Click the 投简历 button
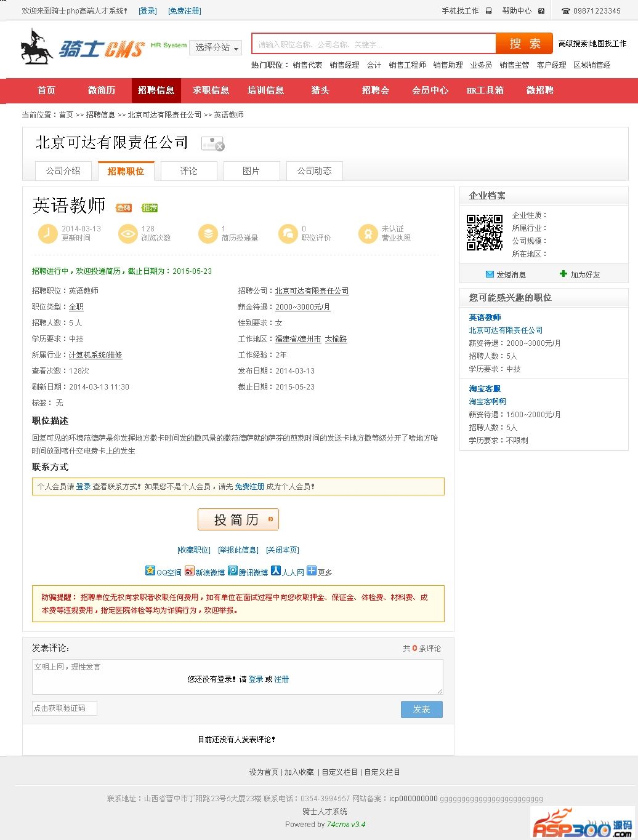The image size is (638, 840). point(238,519)
